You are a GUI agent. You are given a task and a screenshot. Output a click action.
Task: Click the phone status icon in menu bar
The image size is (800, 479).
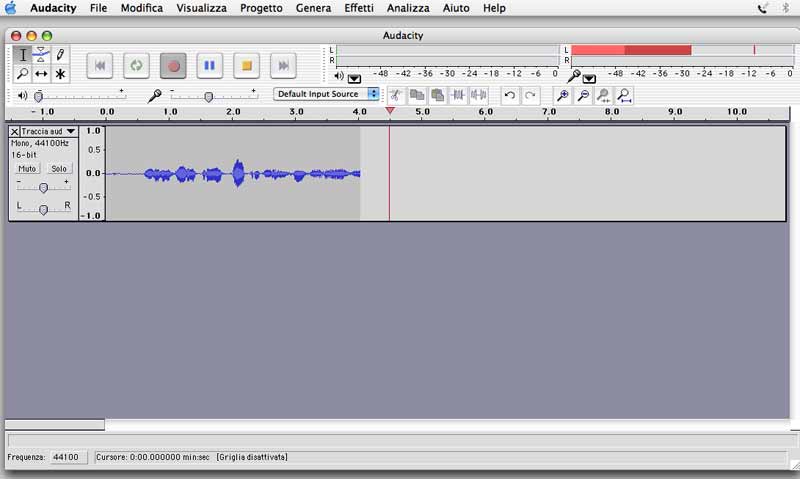pyautogui.click(x=762, y=8)
